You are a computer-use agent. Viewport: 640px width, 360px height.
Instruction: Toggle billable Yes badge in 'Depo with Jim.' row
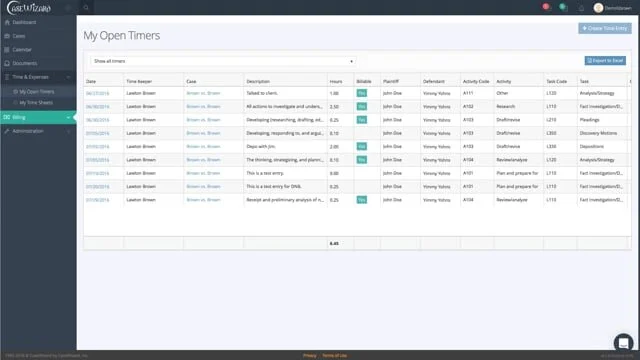click(x=362, y=146)
